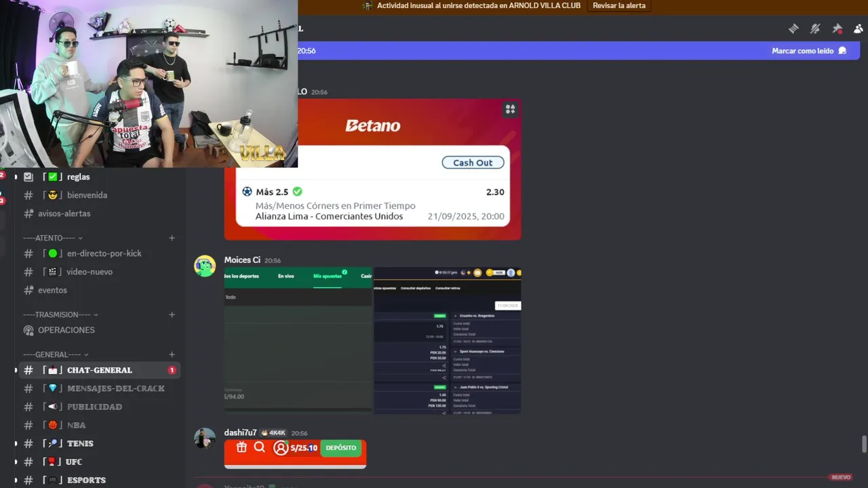Click dashi7u7 username
Image resolution: width=868 pixels, height=488 pixels.
240,432
